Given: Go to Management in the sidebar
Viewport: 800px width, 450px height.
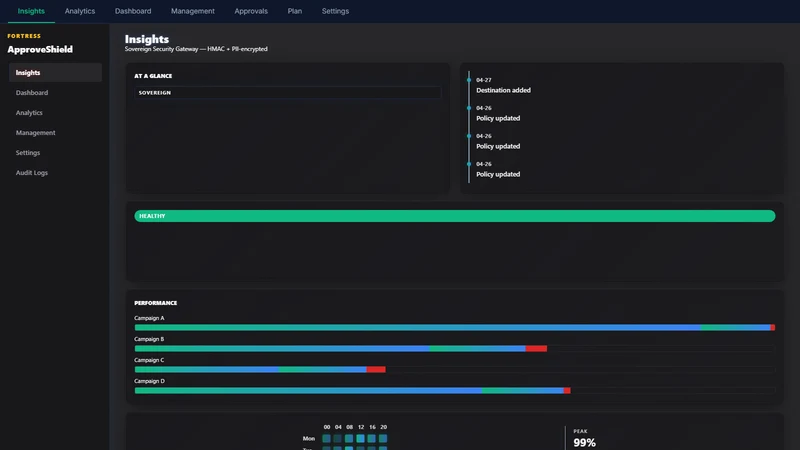Looking at the screenshot, I should (55, 133).
